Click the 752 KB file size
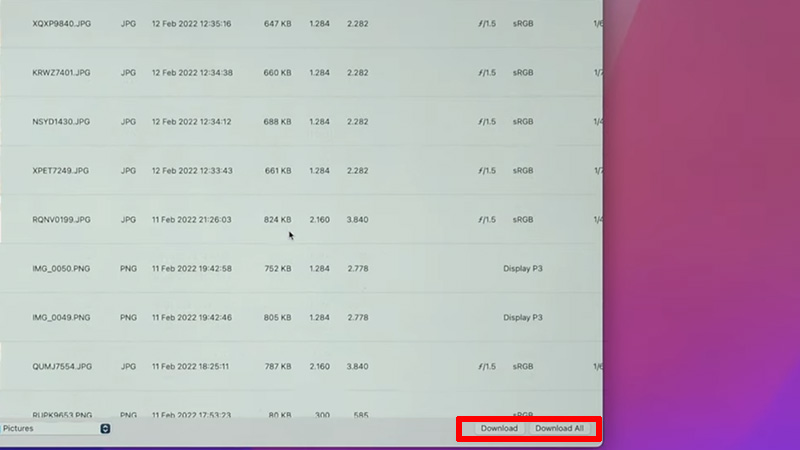 pos(278,269)
